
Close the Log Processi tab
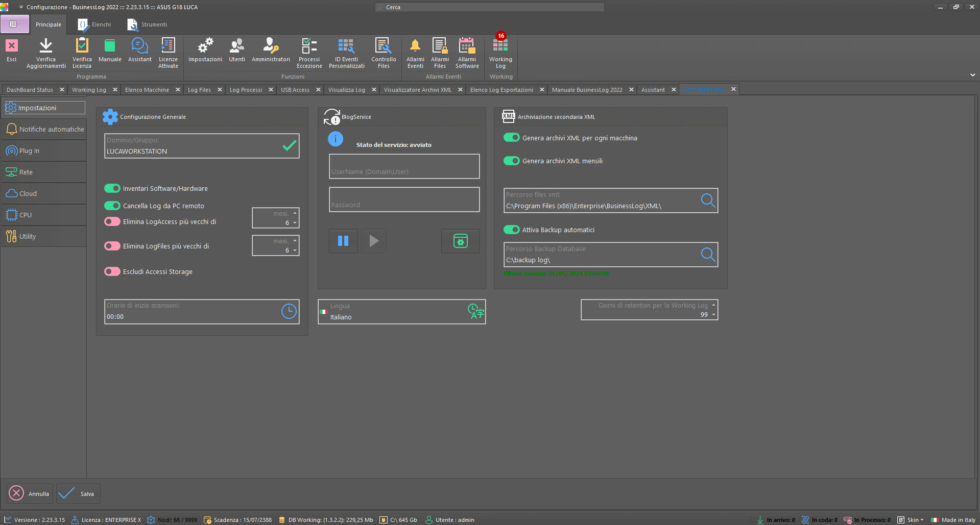point(271,90)
